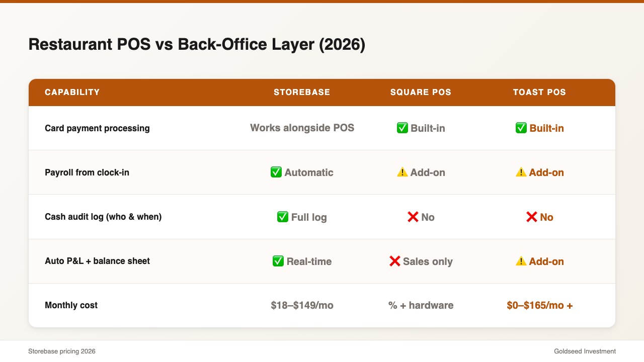This screenshot has width=644, height=362.
Task: Click the "Auto P&L + balance sheet" label
Action: tap(98, 261)
